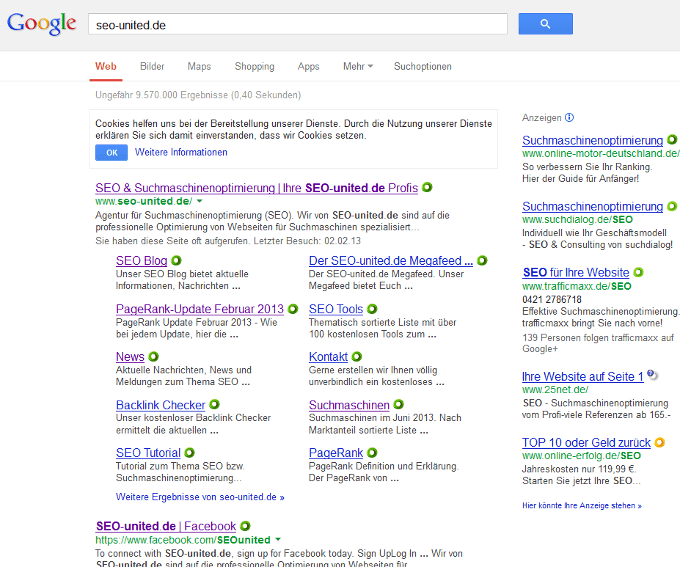This screenshot has height=567, width=680.
Task: Click Weitere Ergebnisse von seo-united.de
Action: [200, 497]
